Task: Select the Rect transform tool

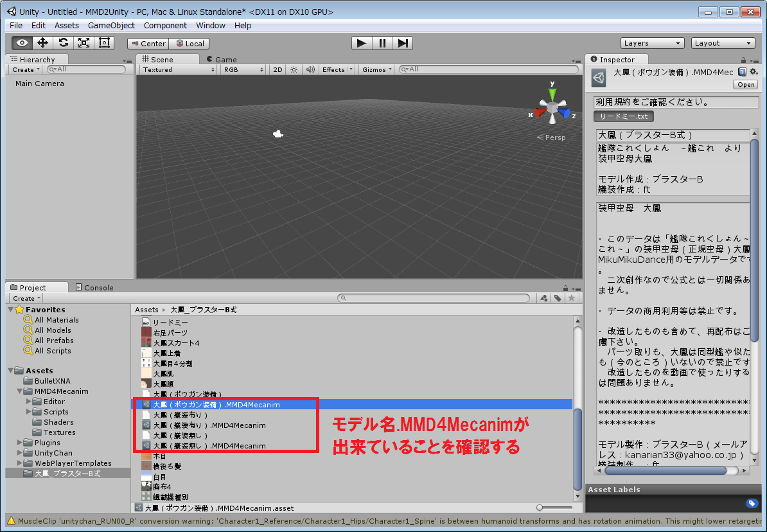Action: [x=104, y=43]
